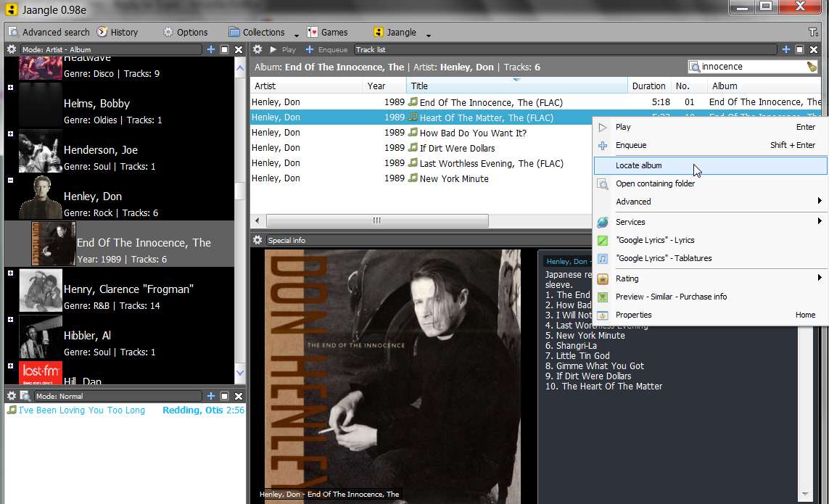Choose Preview - Similar - Purchase info
The image size is (829, 504).
pyautogui.click(x=710, y=297)
